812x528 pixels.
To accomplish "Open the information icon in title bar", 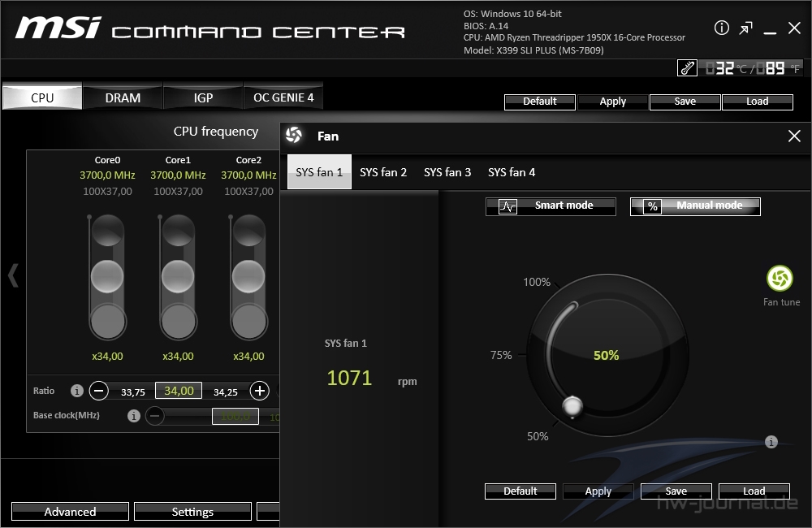I will point(721,28).
